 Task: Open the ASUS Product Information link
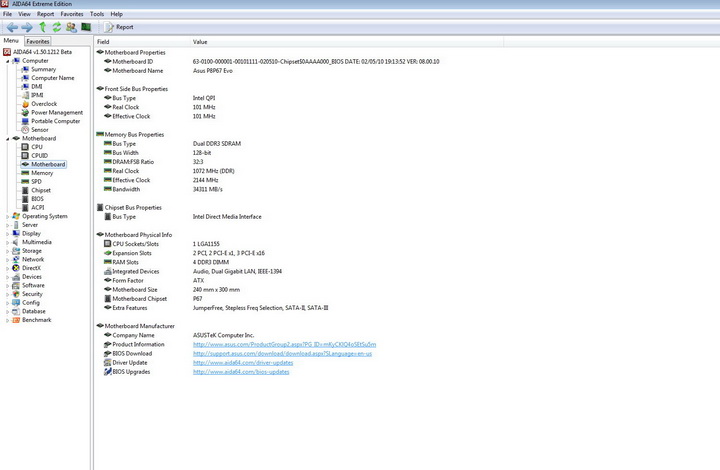pyautogui.click(x=284, y=344)
